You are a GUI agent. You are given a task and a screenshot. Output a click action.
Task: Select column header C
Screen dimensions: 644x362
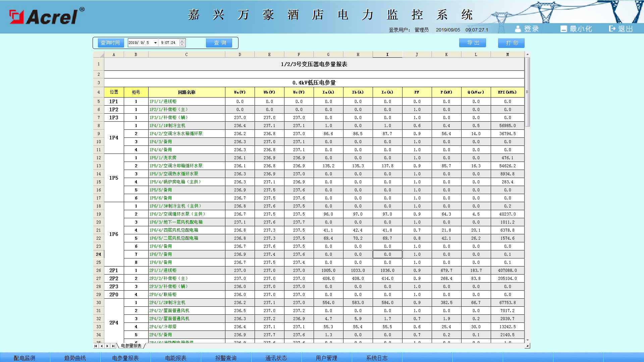[x=186, y=55]
